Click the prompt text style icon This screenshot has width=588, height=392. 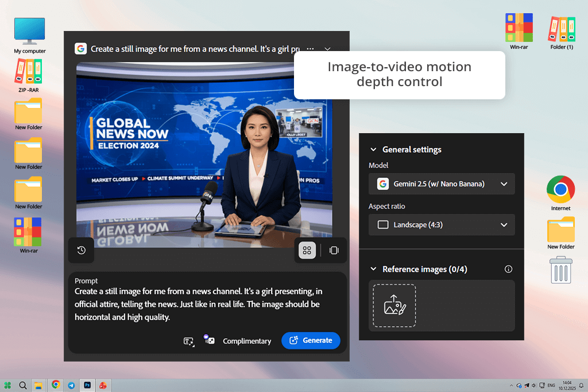[x=188, y=341]
